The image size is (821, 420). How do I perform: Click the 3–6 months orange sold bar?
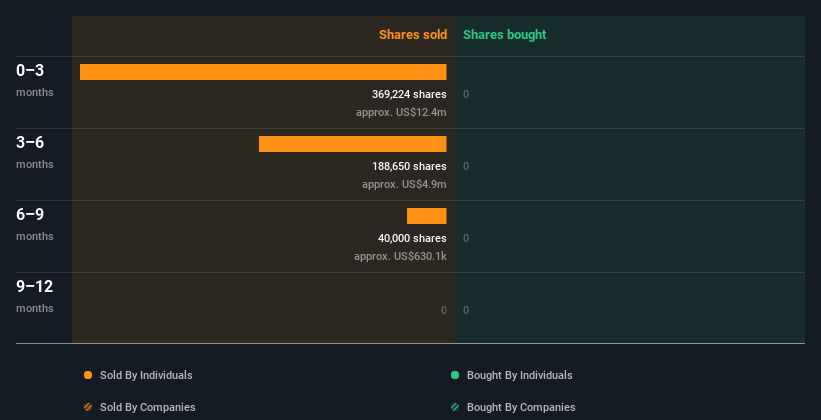click(352, 144)
